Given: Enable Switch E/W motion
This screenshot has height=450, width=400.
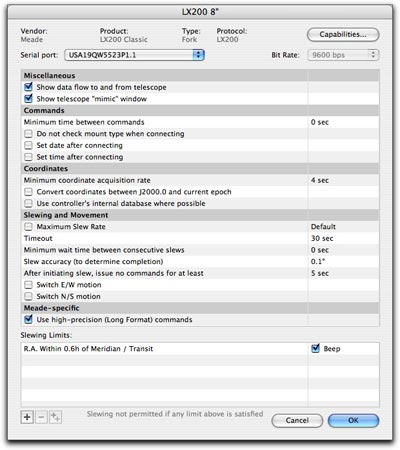Looking at the screenshot, I should 28,285.
